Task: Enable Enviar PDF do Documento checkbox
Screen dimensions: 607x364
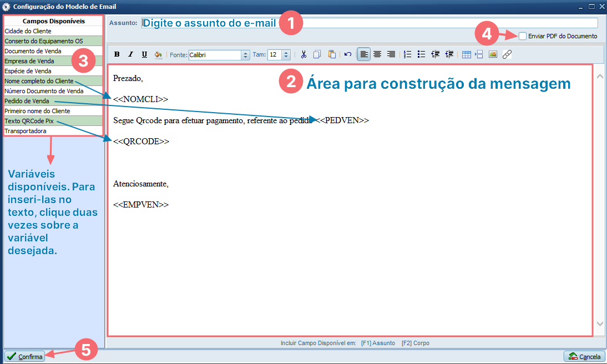Action: coord(523,36)
